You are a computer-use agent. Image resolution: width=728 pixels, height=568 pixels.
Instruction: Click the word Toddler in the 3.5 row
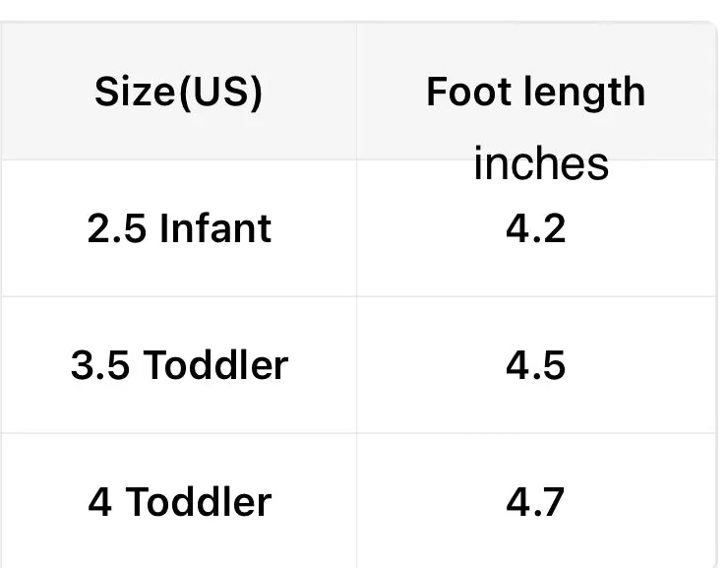(x=215, y=365)
